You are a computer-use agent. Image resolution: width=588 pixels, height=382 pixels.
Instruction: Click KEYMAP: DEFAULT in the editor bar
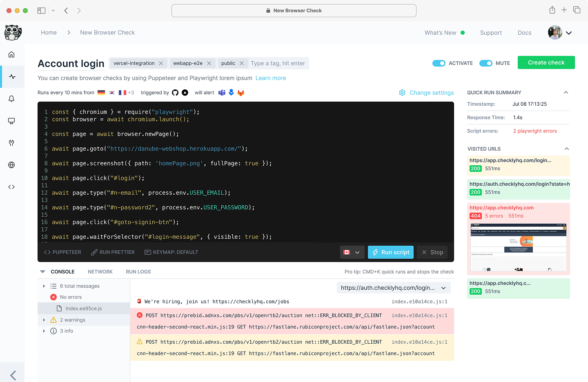171,252
